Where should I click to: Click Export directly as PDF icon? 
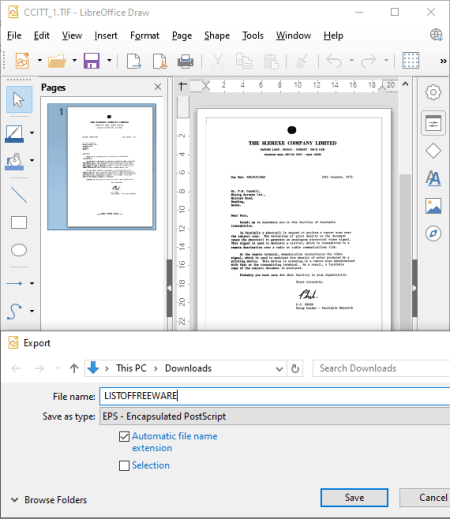pos(160,61)
